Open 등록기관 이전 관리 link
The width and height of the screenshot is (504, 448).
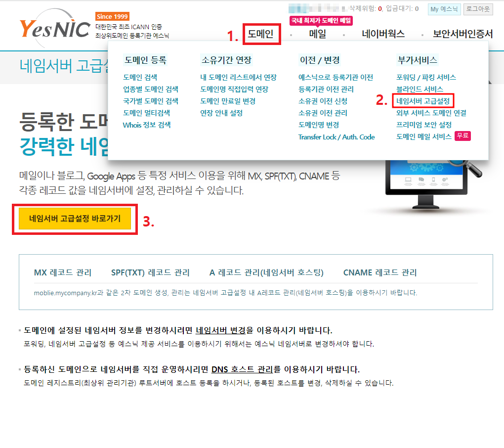click(x=326, y=90)
